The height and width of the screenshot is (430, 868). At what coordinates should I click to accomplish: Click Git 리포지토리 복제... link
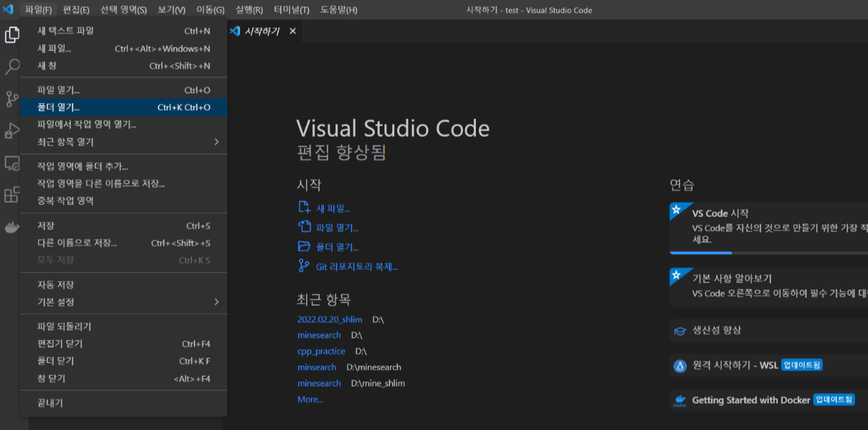coord(357,267)
